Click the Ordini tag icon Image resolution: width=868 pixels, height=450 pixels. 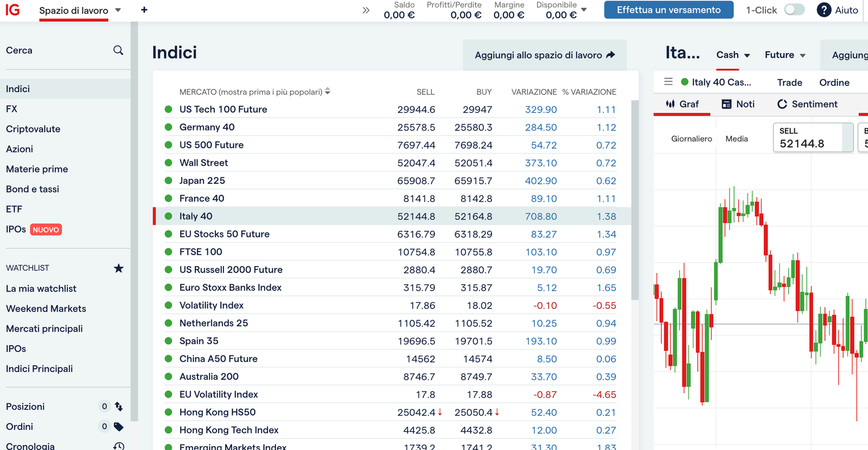point(119,427)
